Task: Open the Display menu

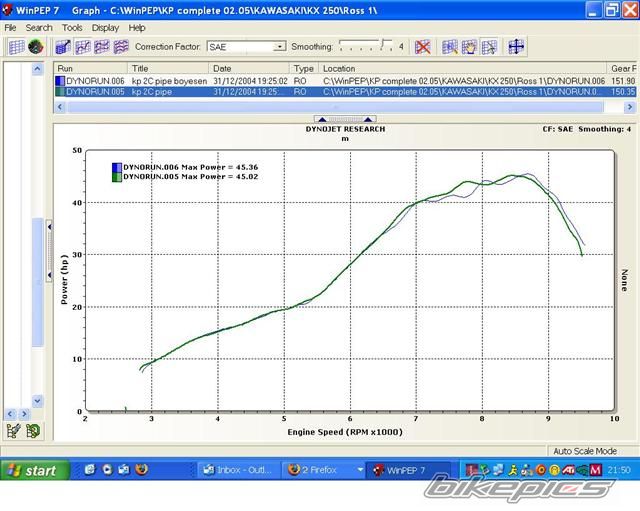Action: point(105,28)
